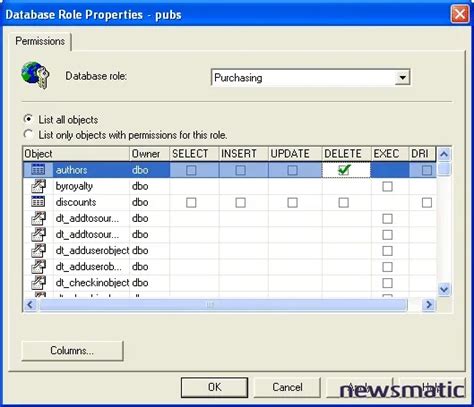Click the DELETE column header

(x=346, y=154)
